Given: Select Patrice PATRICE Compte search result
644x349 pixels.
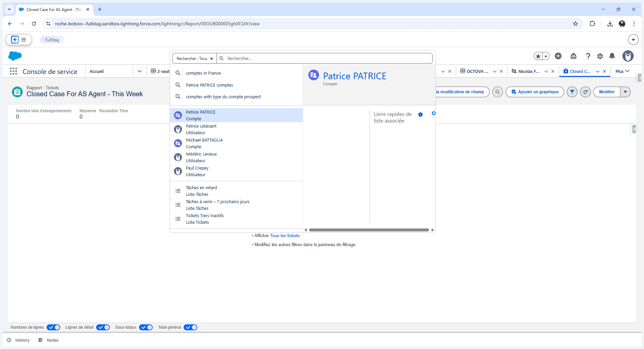Looking at the screenshot, I should pos(236,115).
